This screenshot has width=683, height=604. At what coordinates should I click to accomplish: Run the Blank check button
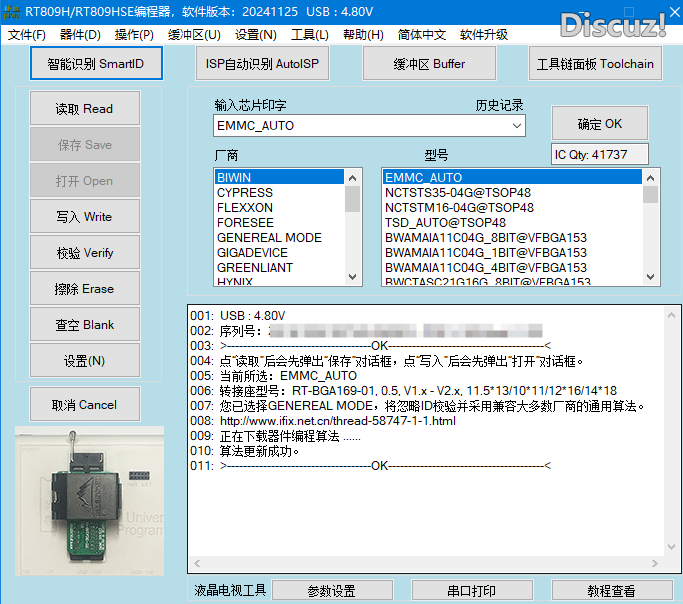tap(85, 325)
